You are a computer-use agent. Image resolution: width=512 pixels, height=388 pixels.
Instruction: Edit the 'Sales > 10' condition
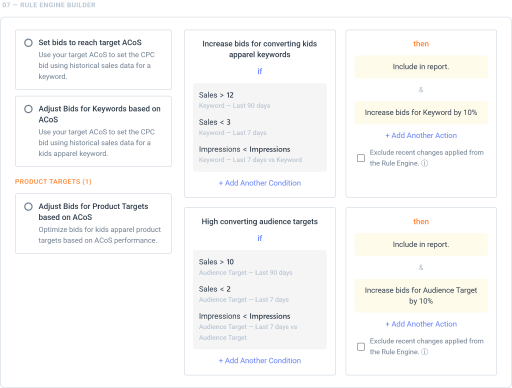pos(216,262)
